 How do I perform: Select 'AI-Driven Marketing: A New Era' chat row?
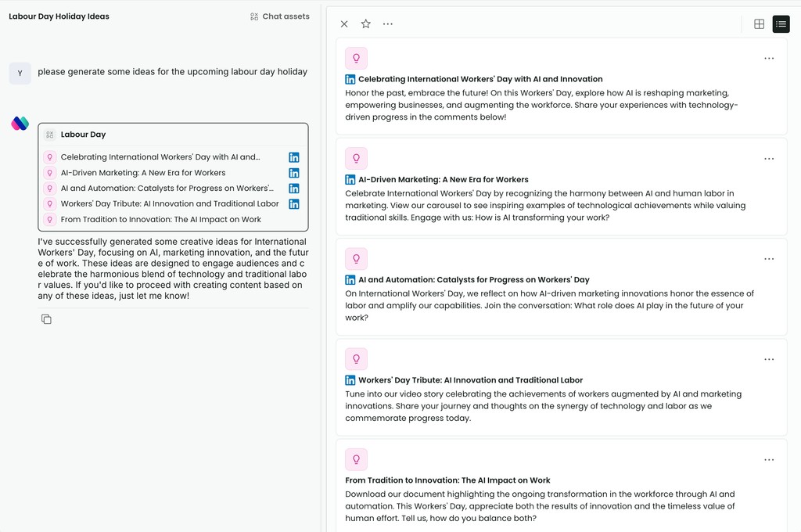(x=173, y=173)
